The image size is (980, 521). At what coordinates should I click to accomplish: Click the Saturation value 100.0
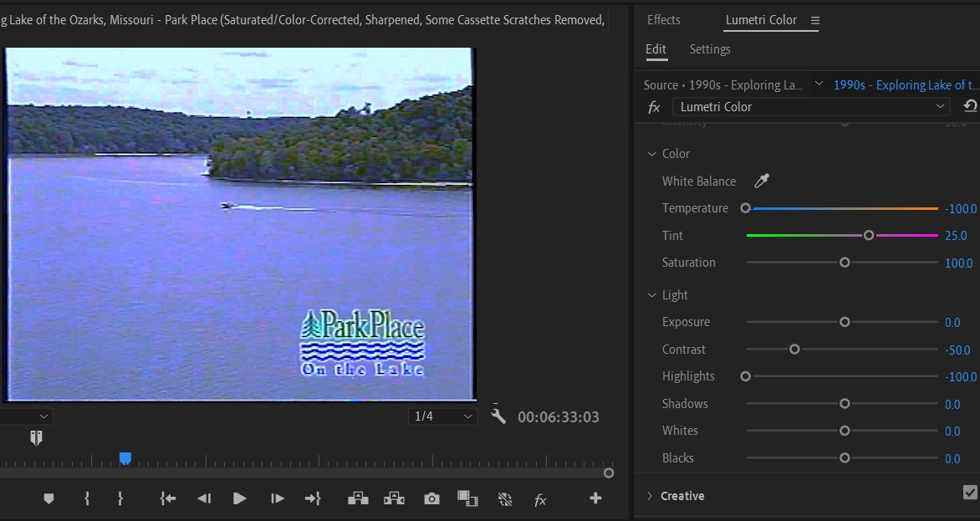pos(959,263)
